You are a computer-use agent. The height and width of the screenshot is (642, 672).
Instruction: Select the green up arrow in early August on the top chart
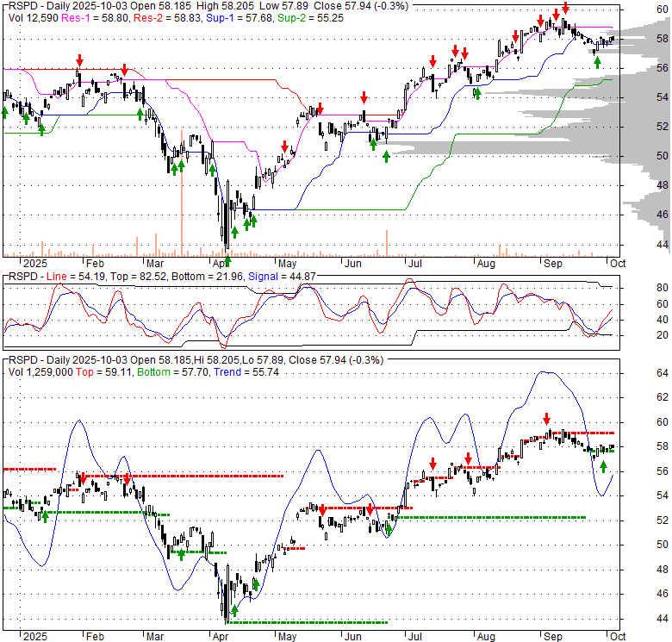click(x=476, y=93)
